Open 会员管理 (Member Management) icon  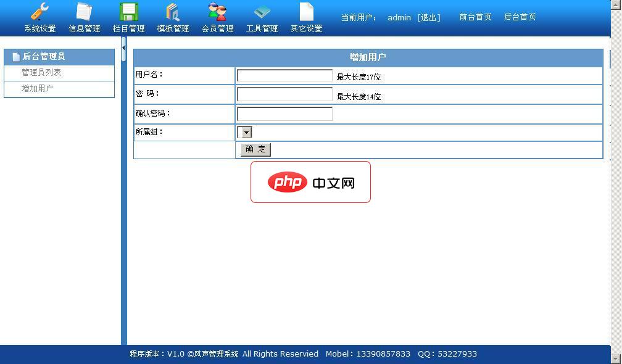(217, 17)
